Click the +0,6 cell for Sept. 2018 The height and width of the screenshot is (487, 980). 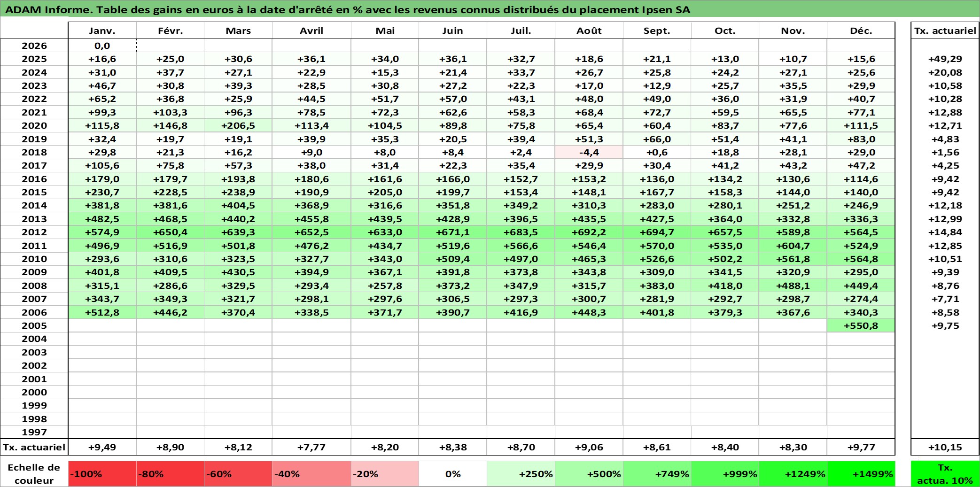click(657, 152)
